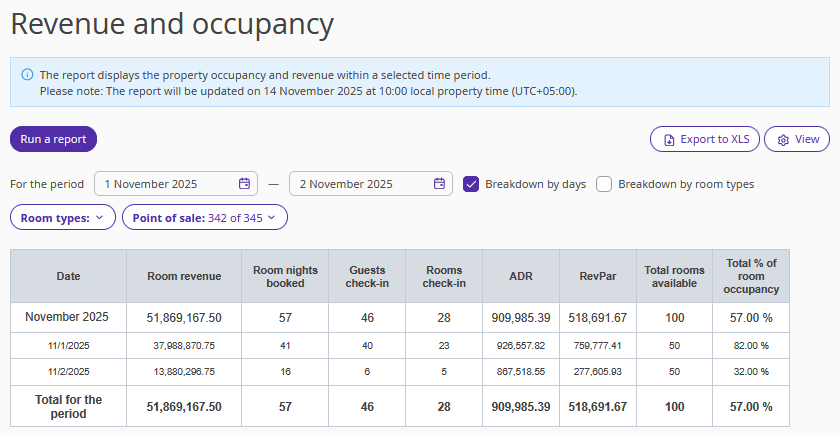Open the calendar icon for the end date
The width and height of the screenshot is (840, 435).
click(x=439, y=184)
